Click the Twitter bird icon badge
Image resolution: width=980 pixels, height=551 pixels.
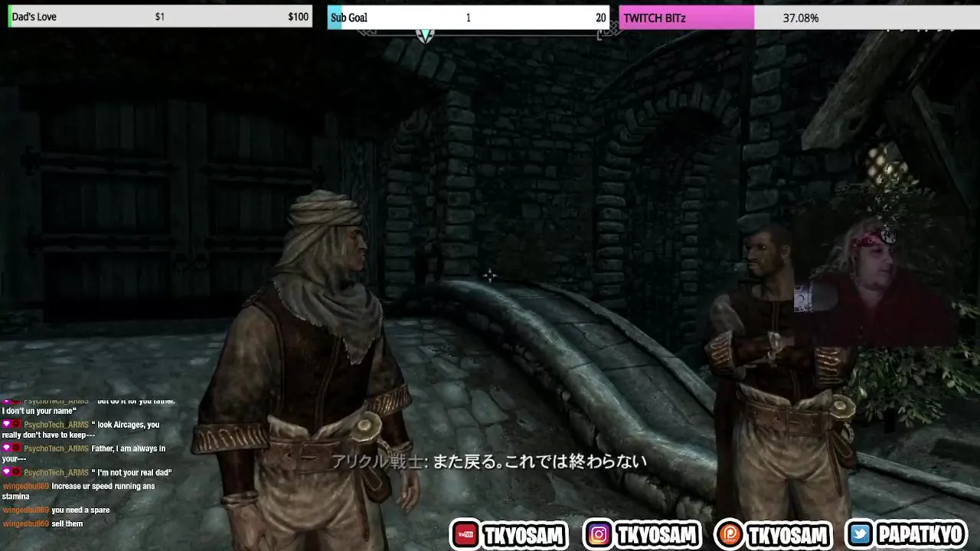pos(861,534)
